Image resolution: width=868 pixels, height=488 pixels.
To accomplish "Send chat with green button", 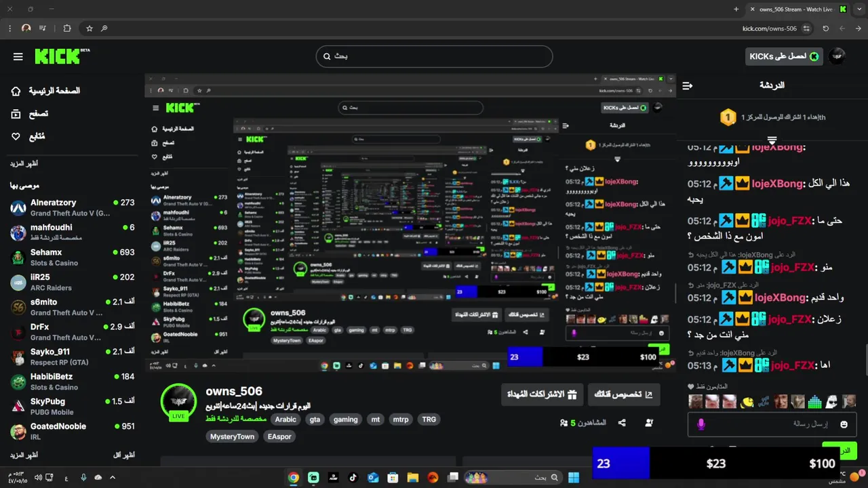I will click(x=840, y=449).
